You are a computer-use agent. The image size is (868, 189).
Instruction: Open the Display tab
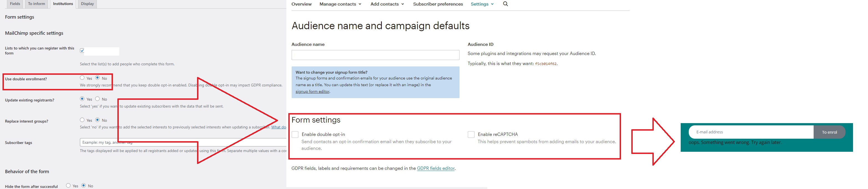(x=87, y=4)
